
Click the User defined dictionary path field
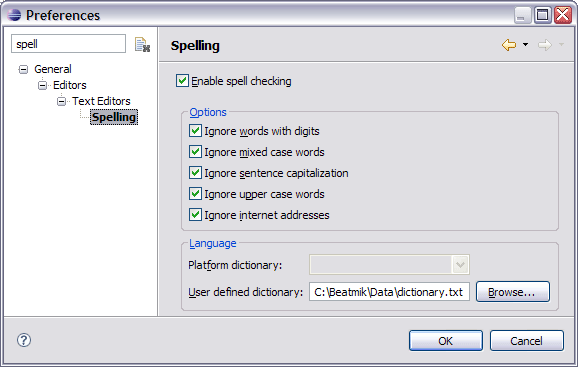tap(389, 292)
